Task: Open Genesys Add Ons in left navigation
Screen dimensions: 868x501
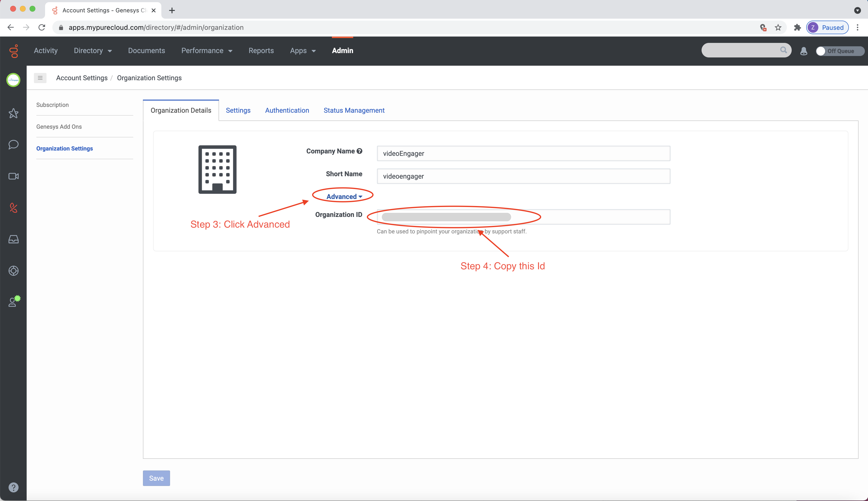Action: pyautogui.click(x=59, y=127)
